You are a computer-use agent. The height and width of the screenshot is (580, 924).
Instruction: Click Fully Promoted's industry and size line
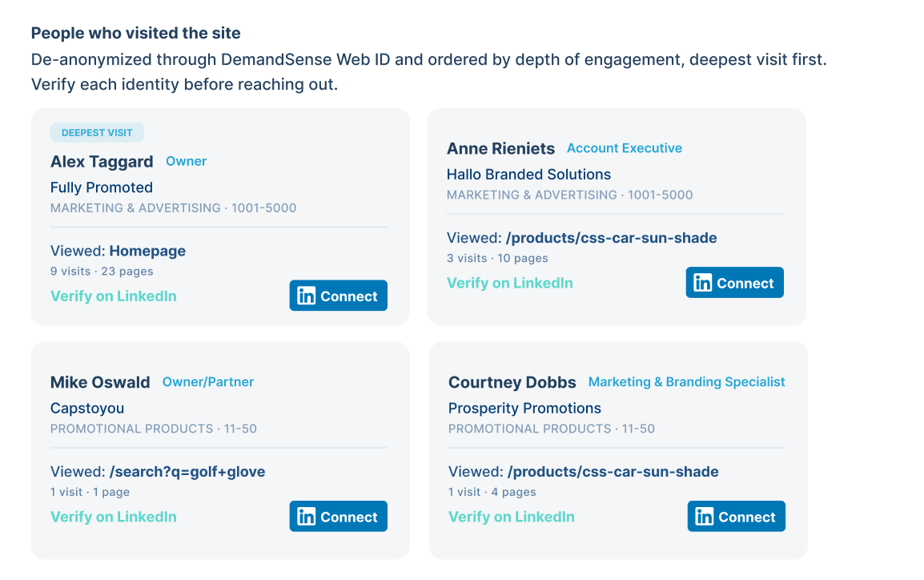pos(173,208)
